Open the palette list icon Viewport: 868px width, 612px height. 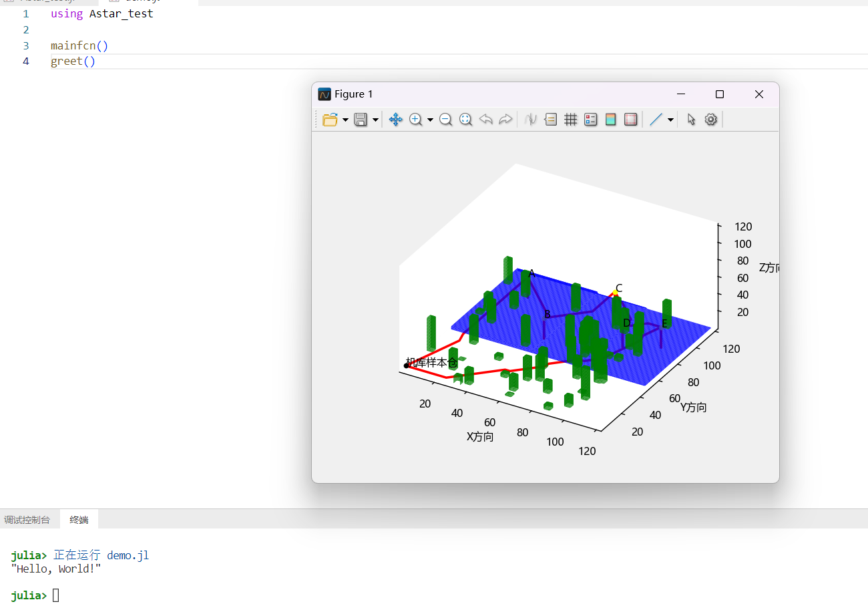click(590, 120)
